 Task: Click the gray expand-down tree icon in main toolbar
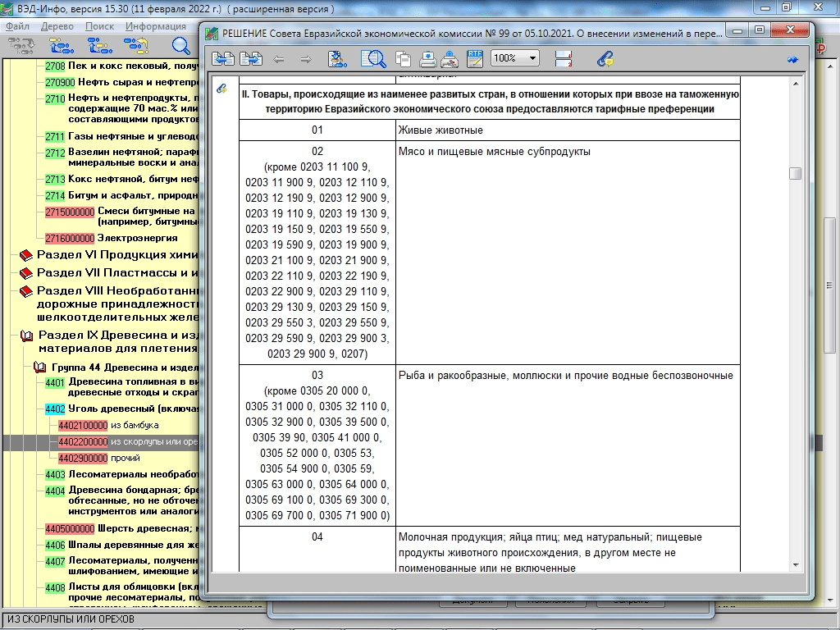click(21, 46)
